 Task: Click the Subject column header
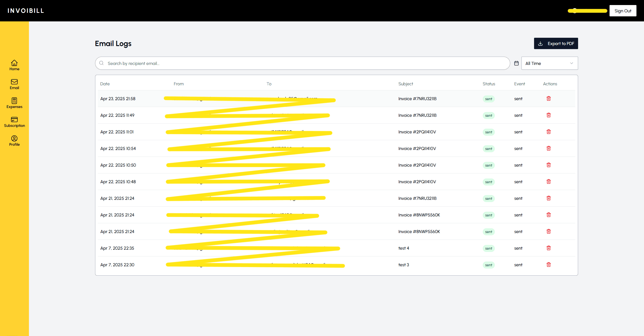point(406,84)
